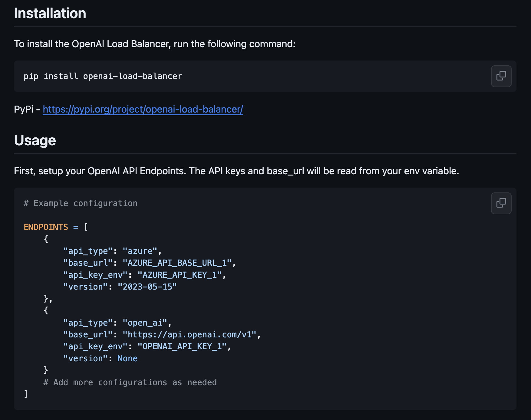
Task: Click 'To install the OpenAI Load Balancer' sentence
Action: point(154,44)
